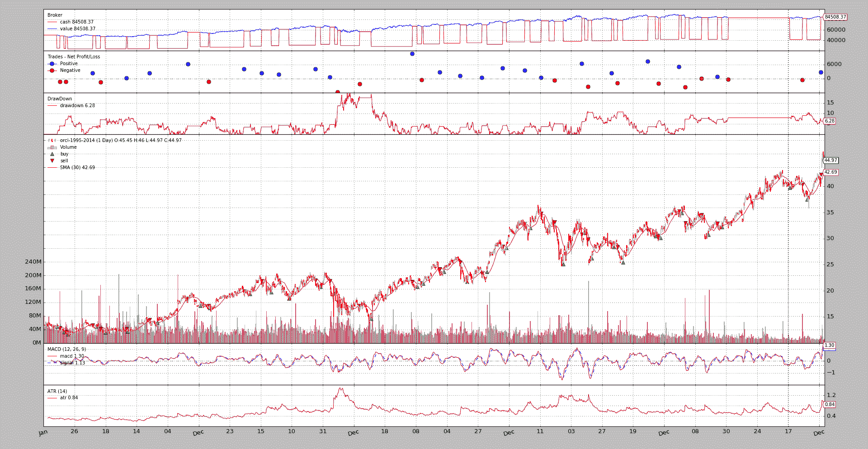
Task: Click the buy legend triangle marker
Action: click(x=52, y=154)
